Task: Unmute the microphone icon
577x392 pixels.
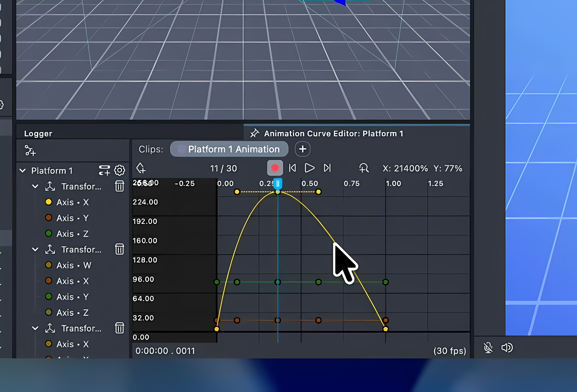Action: (488, 348)
